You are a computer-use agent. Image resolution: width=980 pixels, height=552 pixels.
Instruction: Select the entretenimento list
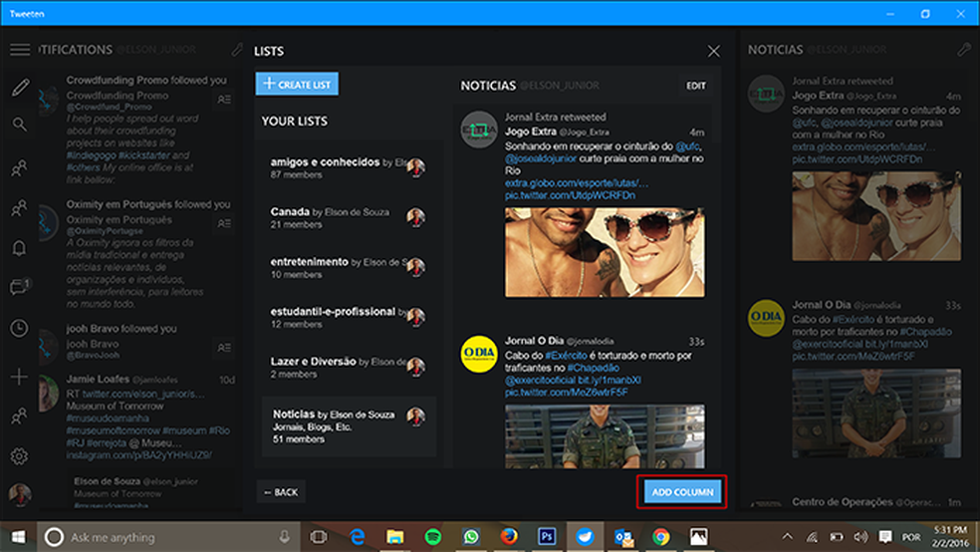(x=349, y=268)
